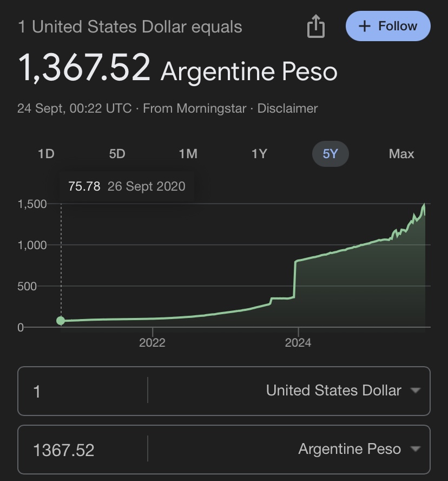Image resolution: width=448 pixels, height=481 pixels.
Task: Click the share icon
Action: click(x=316, y=26)
